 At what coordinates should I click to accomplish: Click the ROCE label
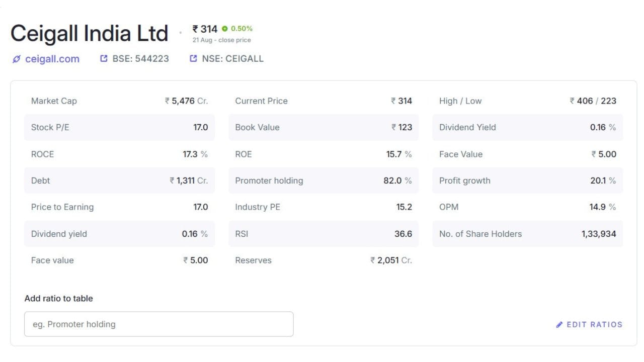tap(42, 154)
